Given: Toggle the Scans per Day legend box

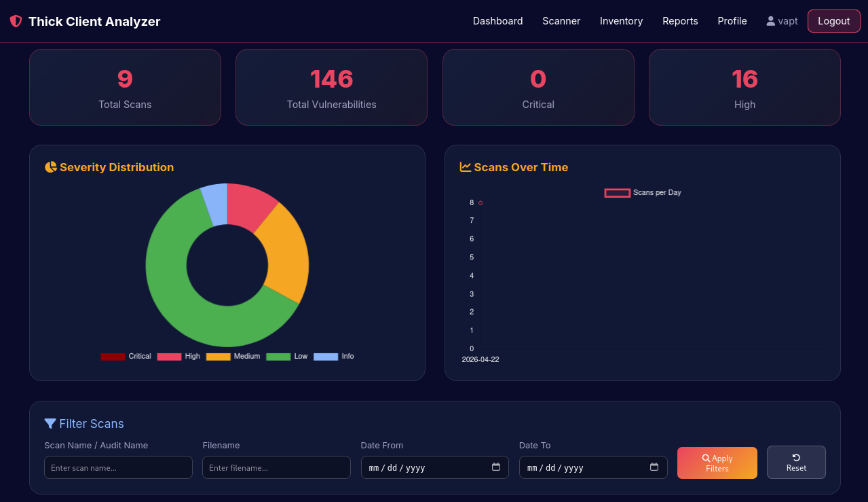Looking at the screenshot, I should pyautogui.click(x=618, y=193).
